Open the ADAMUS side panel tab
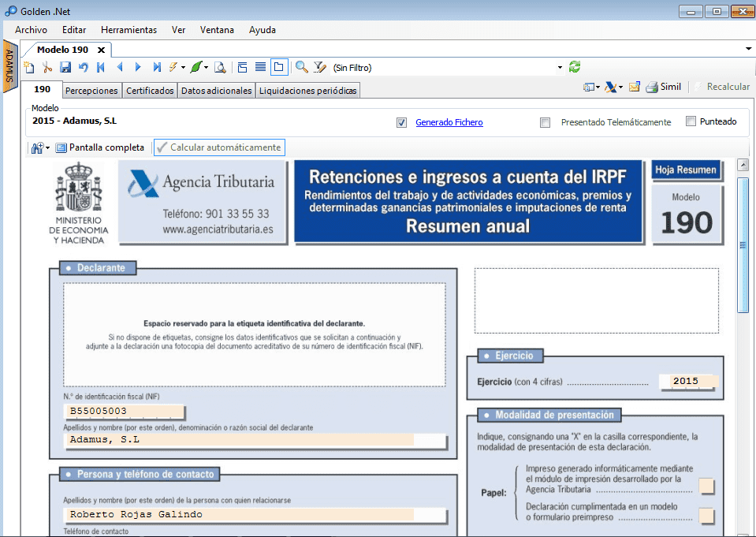 9,67
